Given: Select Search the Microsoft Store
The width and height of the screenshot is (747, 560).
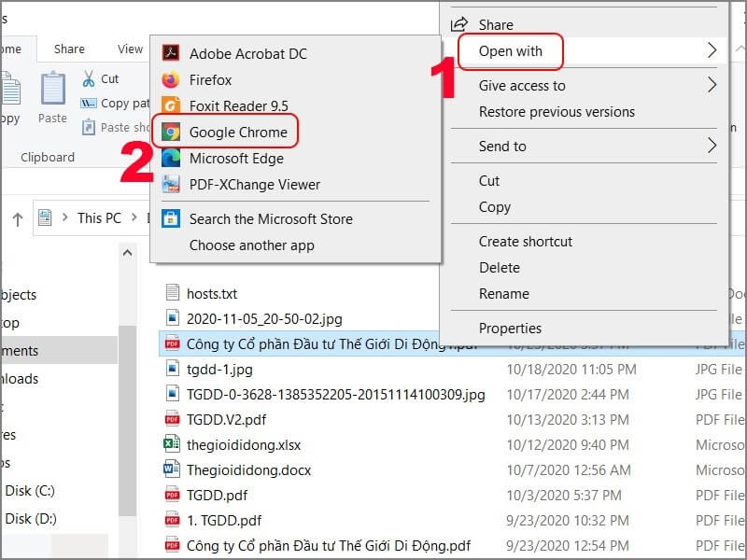Looking at the screenshot, I should click(271, 218).
